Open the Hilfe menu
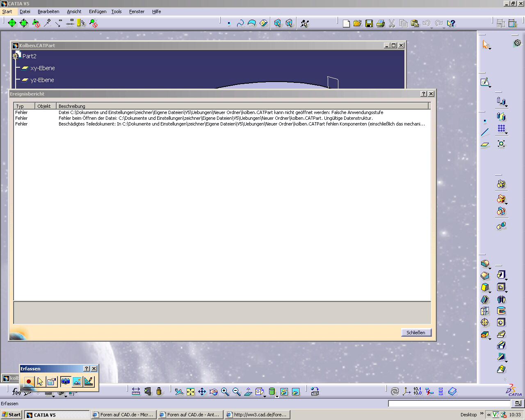The image size is (525, 420). [x=156, y=11]
